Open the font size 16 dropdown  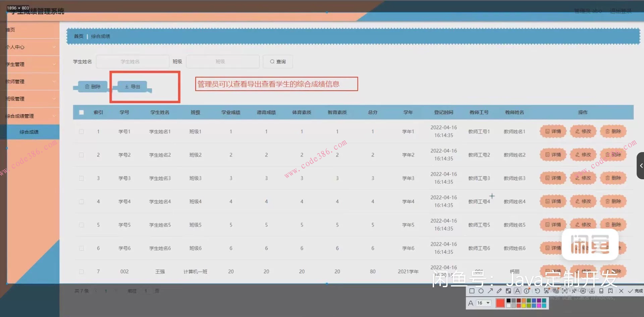[484, 303]
